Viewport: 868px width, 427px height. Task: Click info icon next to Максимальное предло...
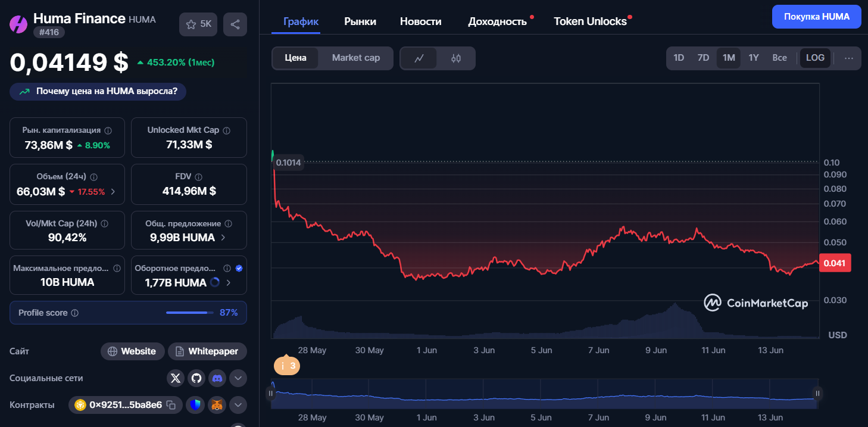116,269
